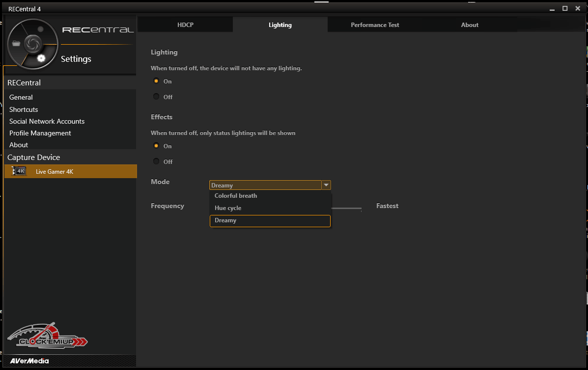Maximize the RECentral 4 window
This screenshot has width=588, height=370.
[565, 8]
